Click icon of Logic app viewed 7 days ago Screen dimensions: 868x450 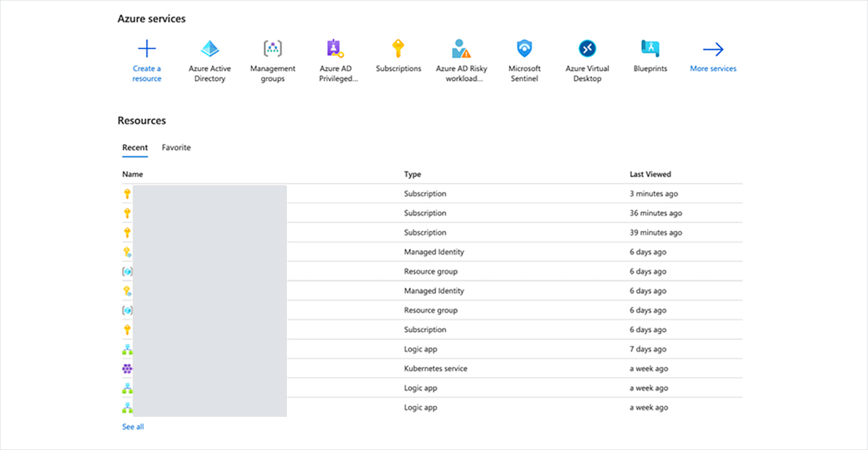tap(127, 349)
